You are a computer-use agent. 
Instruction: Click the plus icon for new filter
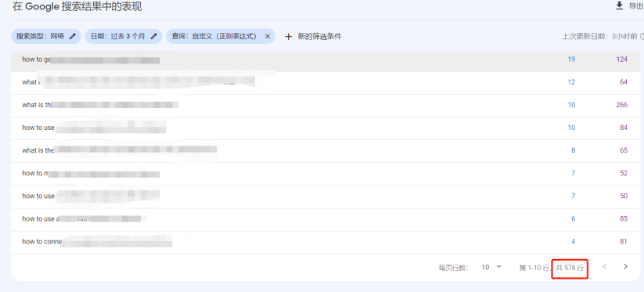(288, 37)
